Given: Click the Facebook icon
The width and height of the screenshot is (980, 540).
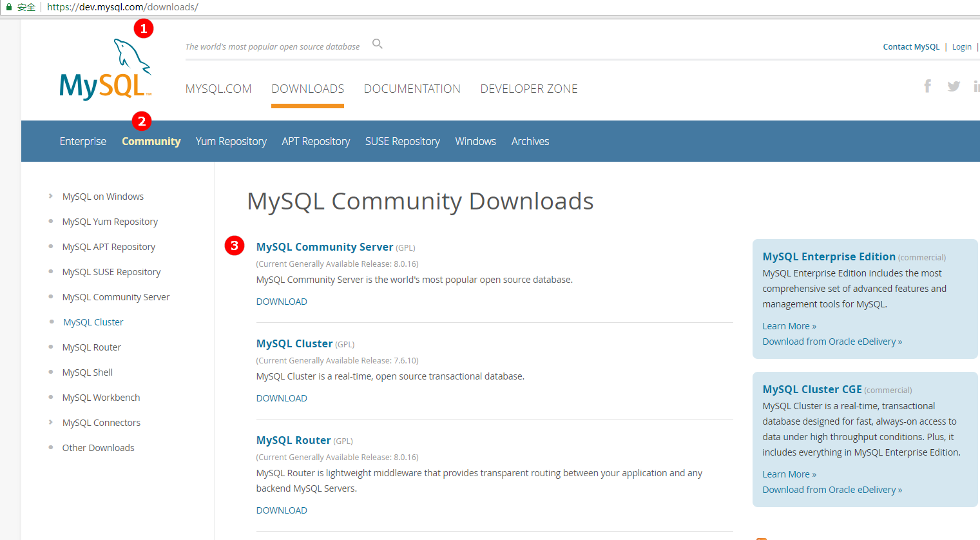Looking at the screenshot, I should 927,86.
